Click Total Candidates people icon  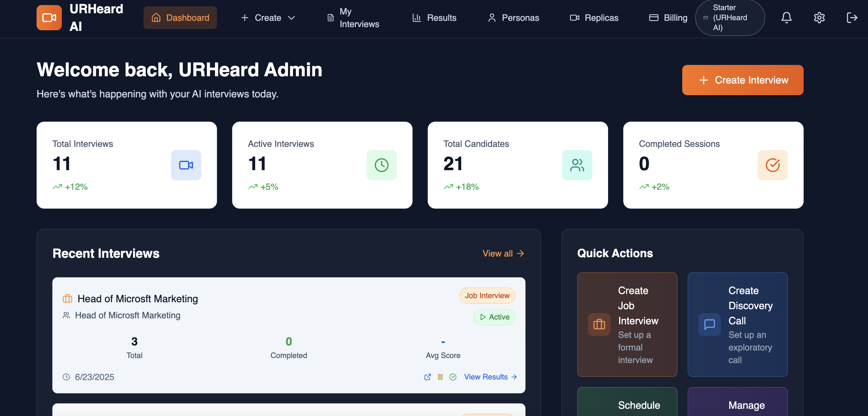click(x=577, y=165)
